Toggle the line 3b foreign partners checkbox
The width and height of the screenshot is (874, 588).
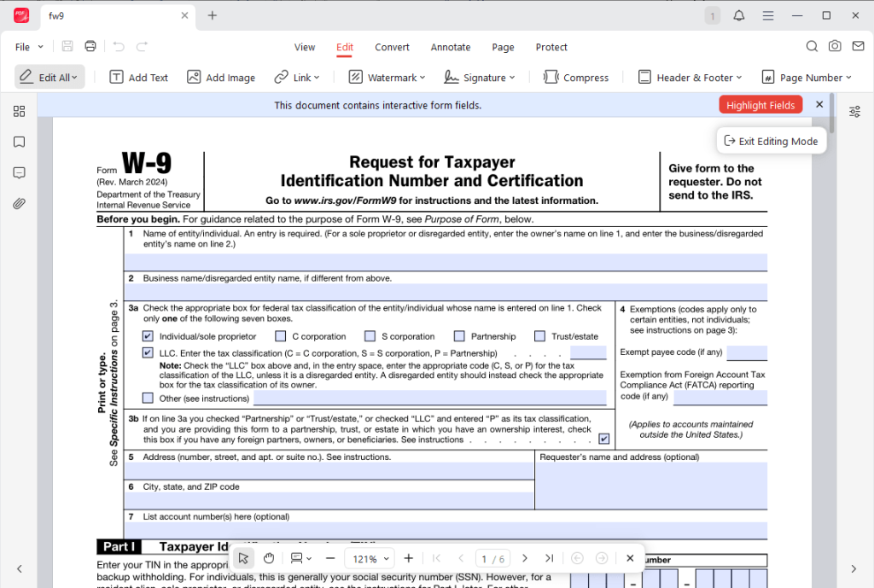pos(603,439)
